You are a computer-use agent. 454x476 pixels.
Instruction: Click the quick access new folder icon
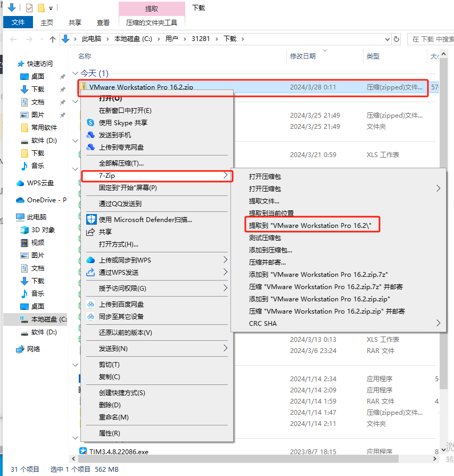tap(41, 7)
